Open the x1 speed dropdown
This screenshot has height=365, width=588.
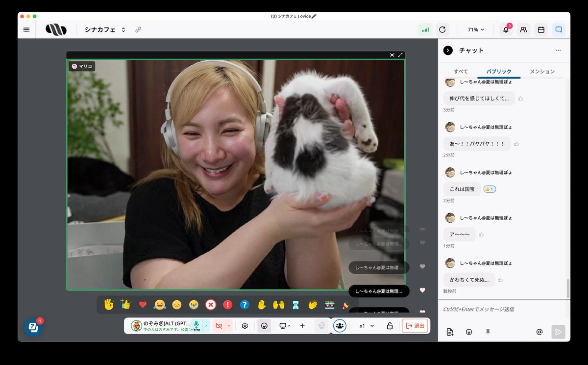[367, 326]
